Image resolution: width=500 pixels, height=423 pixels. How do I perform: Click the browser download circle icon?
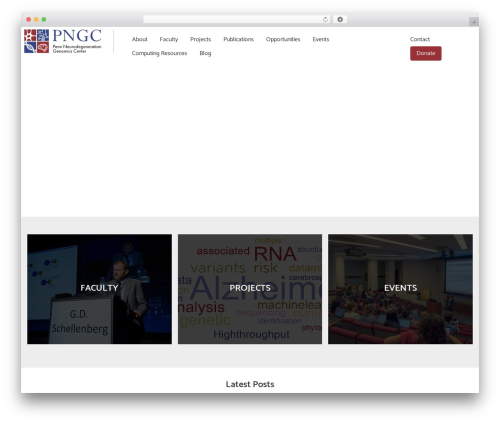pyautogui.click(x=340, y=19)
